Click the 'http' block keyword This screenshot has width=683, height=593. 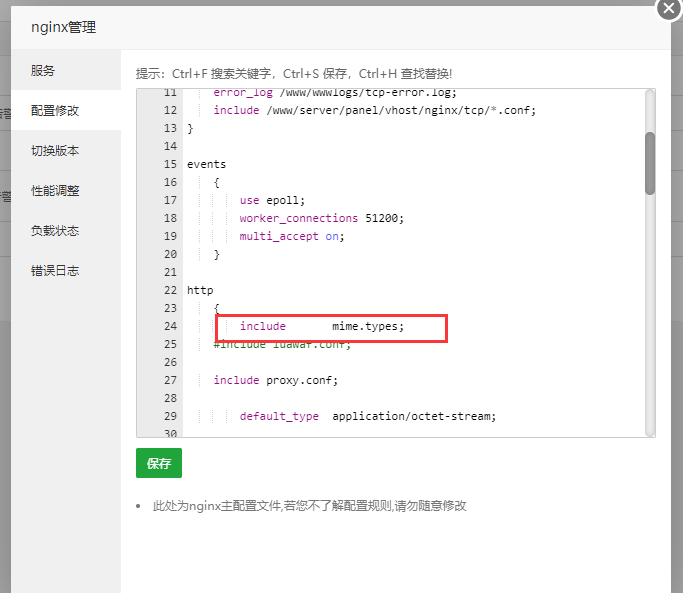click(x=200, y=290)
